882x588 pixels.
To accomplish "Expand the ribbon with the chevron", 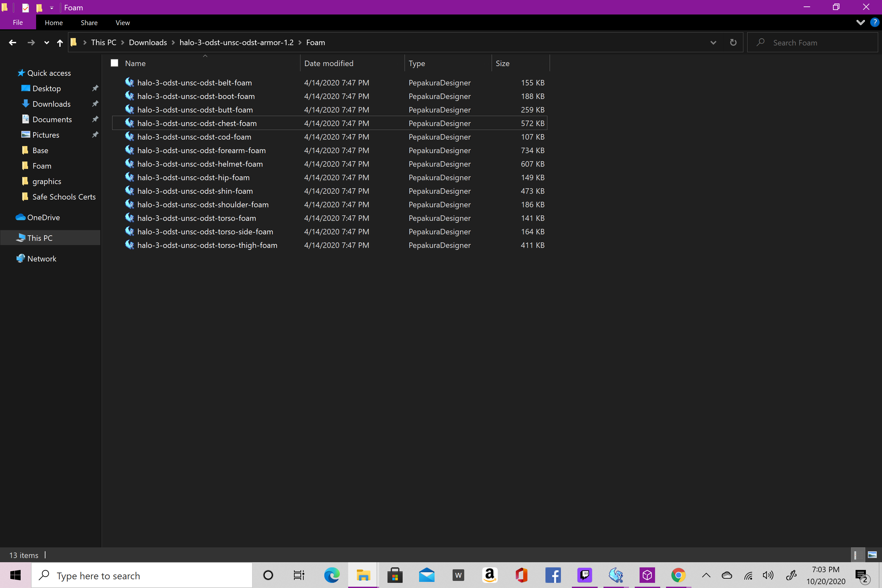I will 861,23.
